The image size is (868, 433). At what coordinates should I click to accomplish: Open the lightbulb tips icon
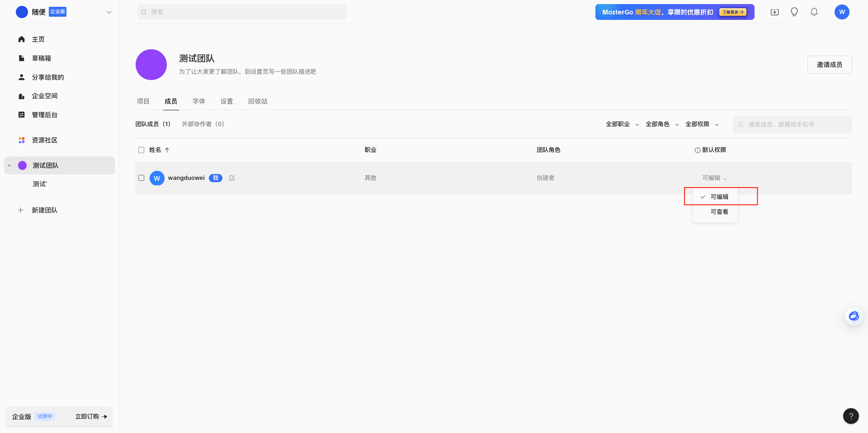[x=794, y=12]
